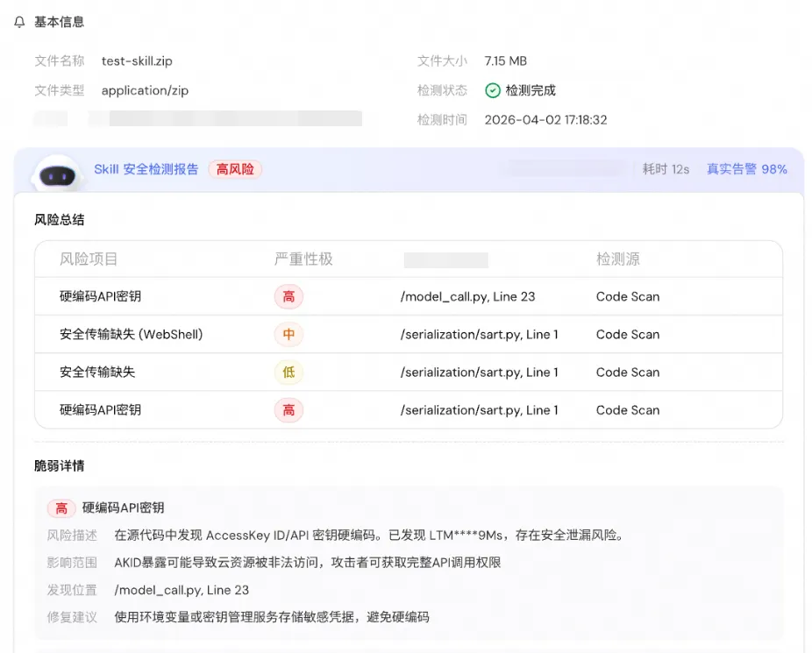
Task: Click sart.py location in the WebShell row
Action: click(x=479, y=334)
